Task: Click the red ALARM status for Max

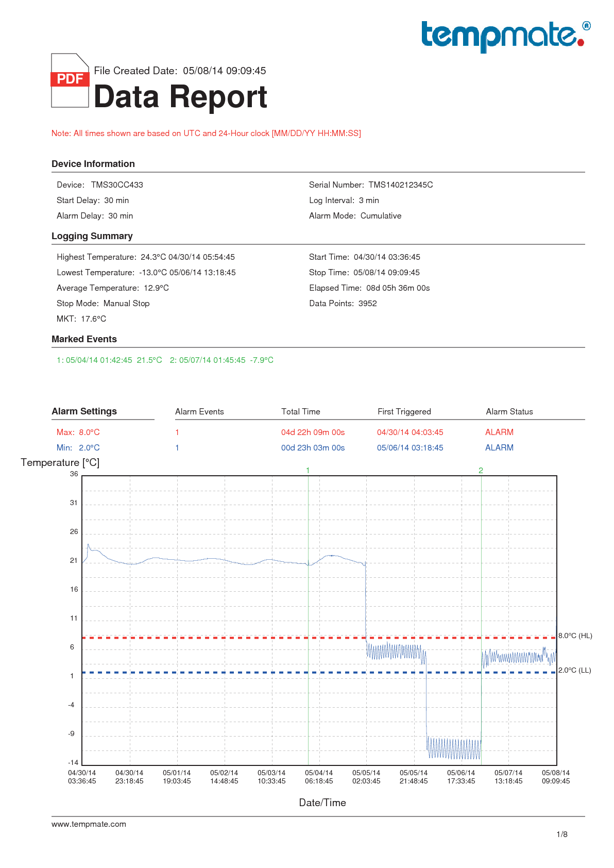Action: click(x=499, y=432)
